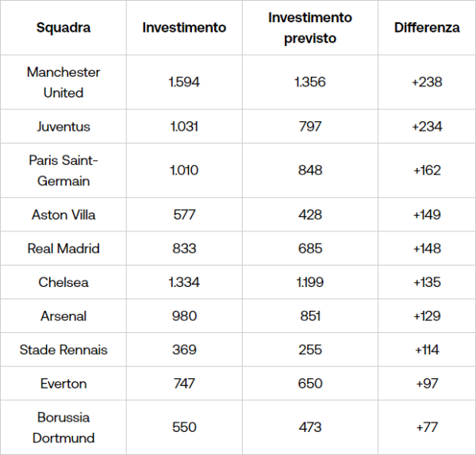Click the Everton team cell

63,384
